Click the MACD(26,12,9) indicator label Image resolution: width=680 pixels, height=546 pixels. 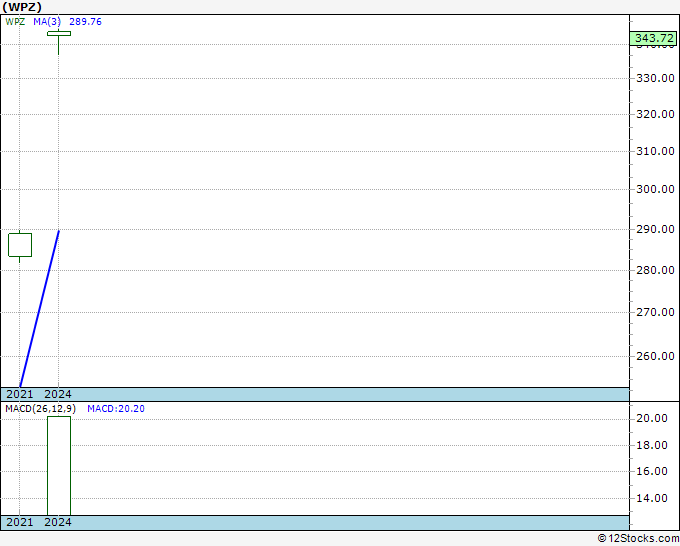click(40, 409)
